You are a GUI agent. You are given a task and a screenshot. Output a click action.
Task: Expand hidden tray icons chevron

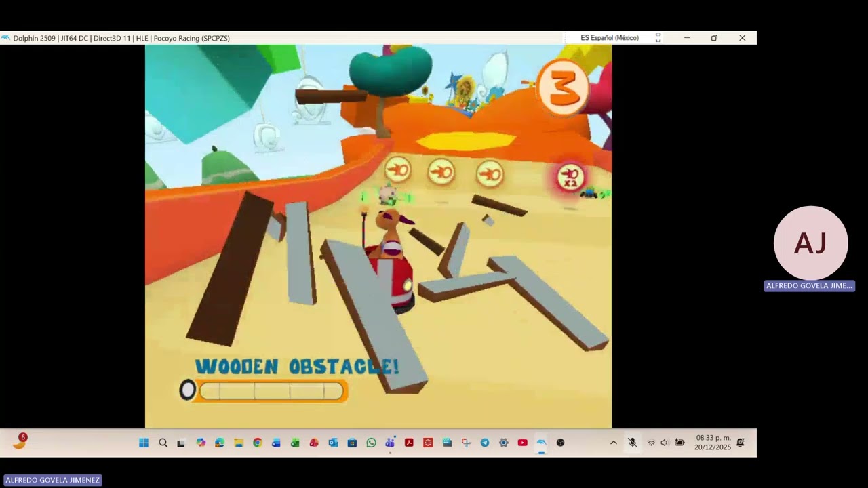click(614, 443)
